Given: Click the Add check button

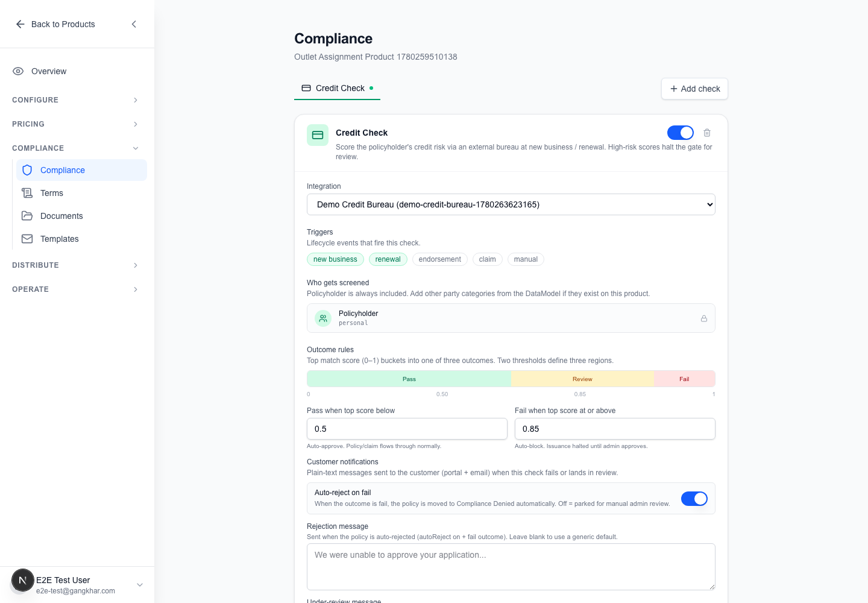Looking at the screenshot, I should pyautogui.click(x=694, y=89).
